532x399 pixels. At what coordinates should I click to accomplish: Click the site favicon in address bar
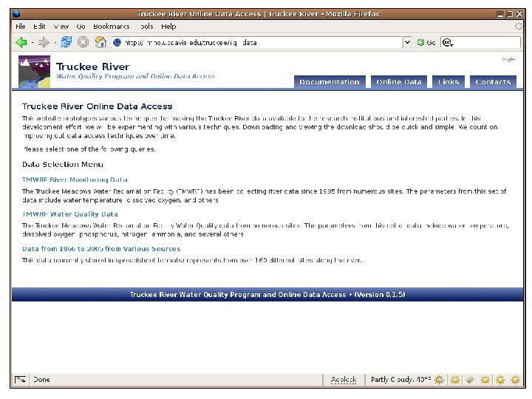[x=117, y=42]
